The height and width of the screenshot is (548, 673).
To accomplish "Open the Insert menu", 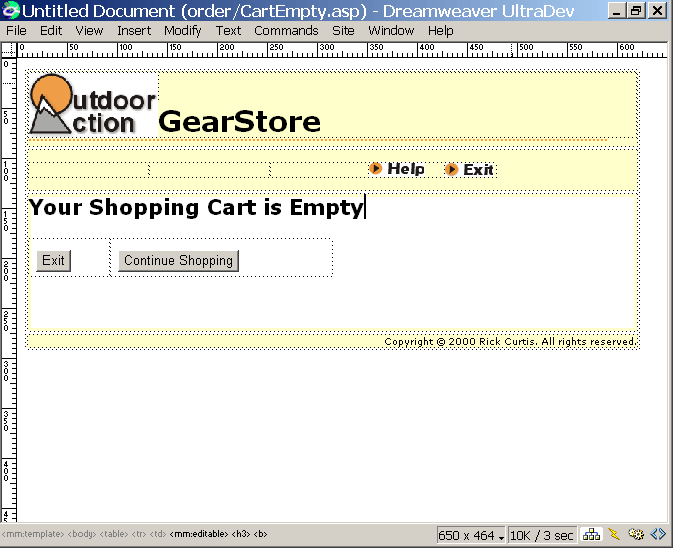I will point(134,31).
